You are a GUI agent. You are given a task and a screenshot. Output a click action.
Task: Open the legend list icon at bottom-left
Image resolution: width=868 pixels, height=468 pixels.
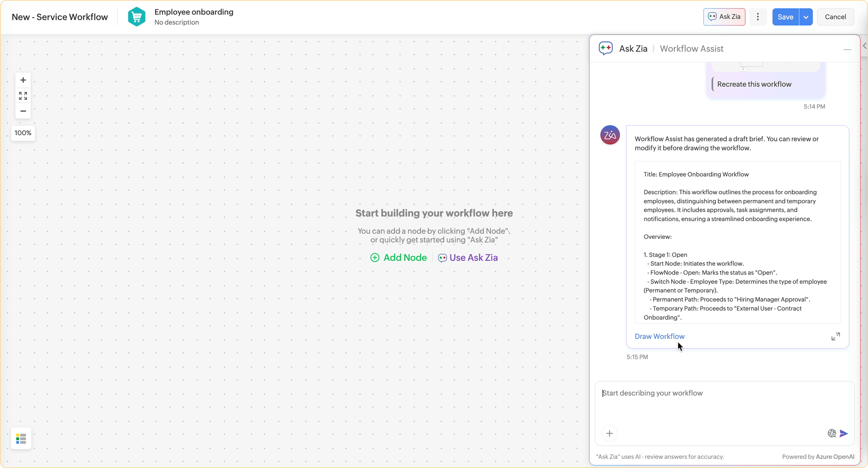point(21,438)
